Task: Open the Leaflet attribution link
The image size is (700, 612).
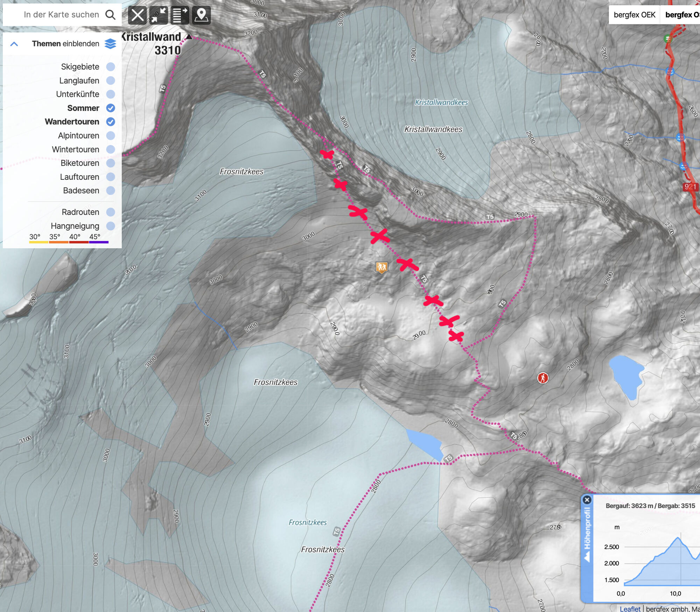Action: [630, 609]
